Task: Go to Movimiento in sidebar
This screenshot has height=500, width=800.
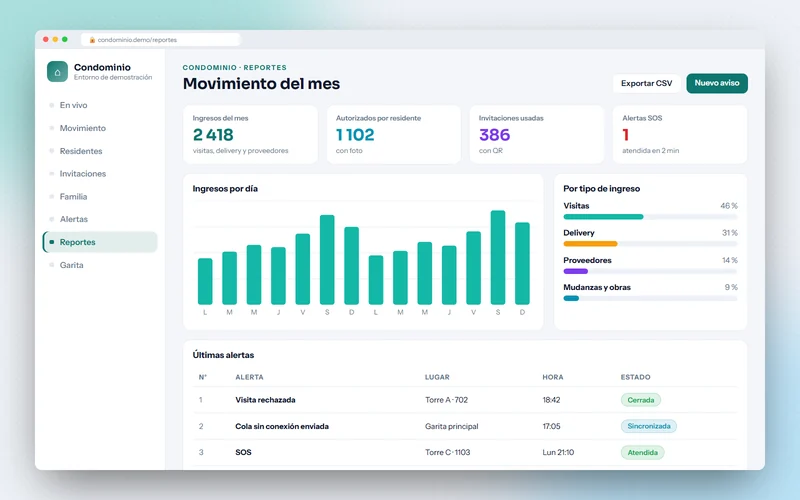Action: [83, 128]
